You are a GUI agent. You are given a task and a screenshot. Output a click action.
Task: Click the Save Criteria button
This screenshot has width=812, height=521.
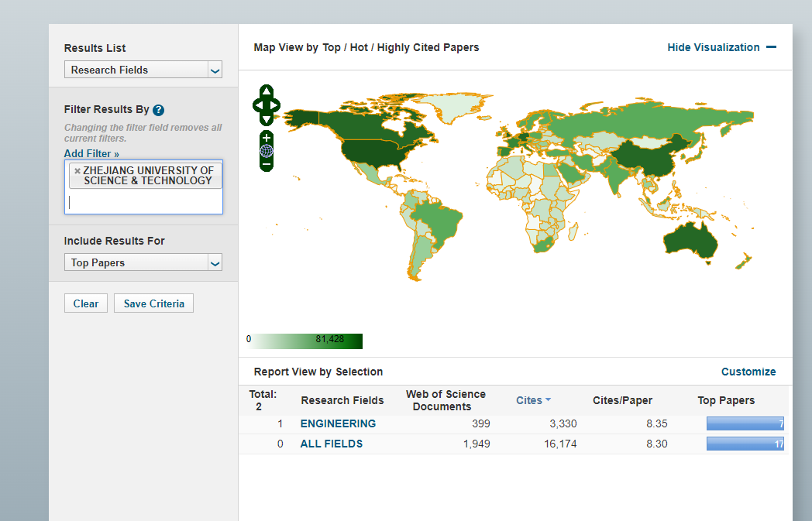[153, 303]
